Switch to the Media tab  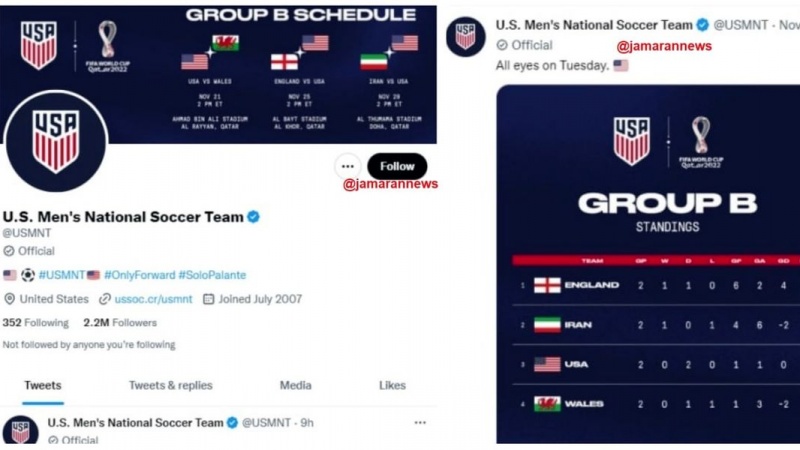[x=295, y=386]
